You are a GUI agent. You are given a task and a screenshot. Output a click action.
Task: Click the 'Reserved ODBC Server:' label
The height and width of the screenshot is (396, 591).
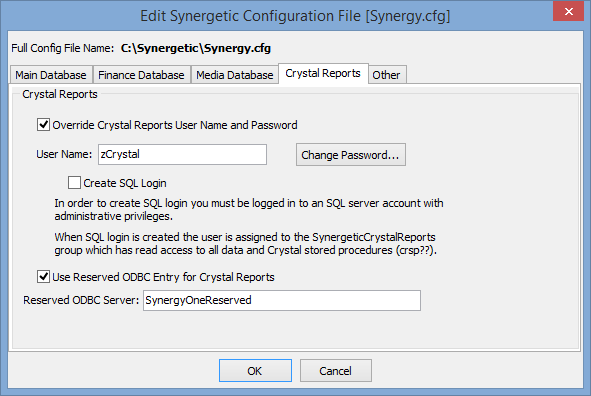pos(81,300)
